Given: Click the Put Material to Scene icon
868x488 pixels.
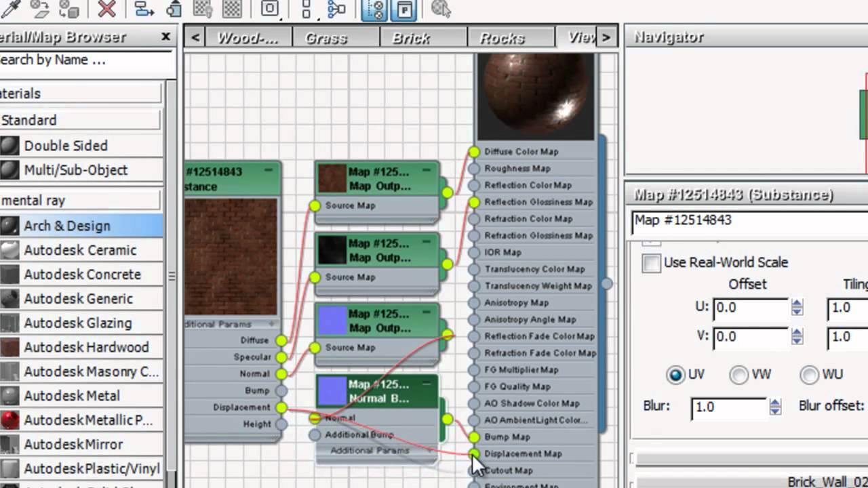Looking at the screenshot, I should pos(41,8).
